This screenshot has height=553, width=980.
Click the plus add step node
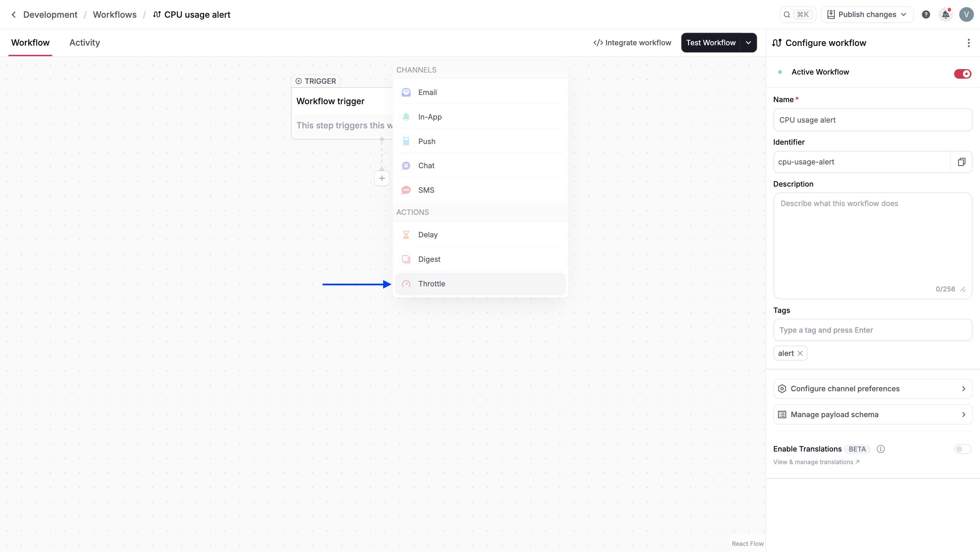tap(381, 178)
